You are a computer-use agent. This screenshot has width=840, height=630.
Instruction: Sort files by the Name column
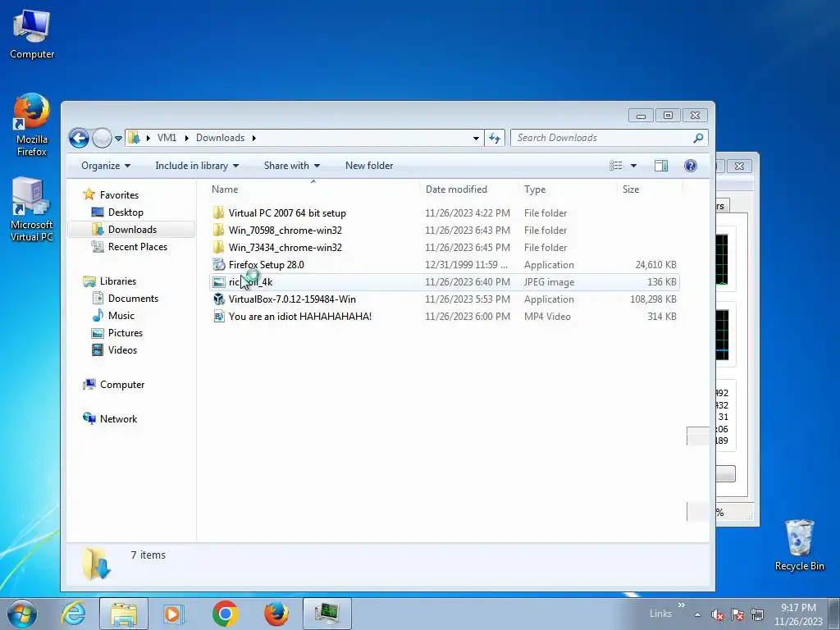click(313, 189)
